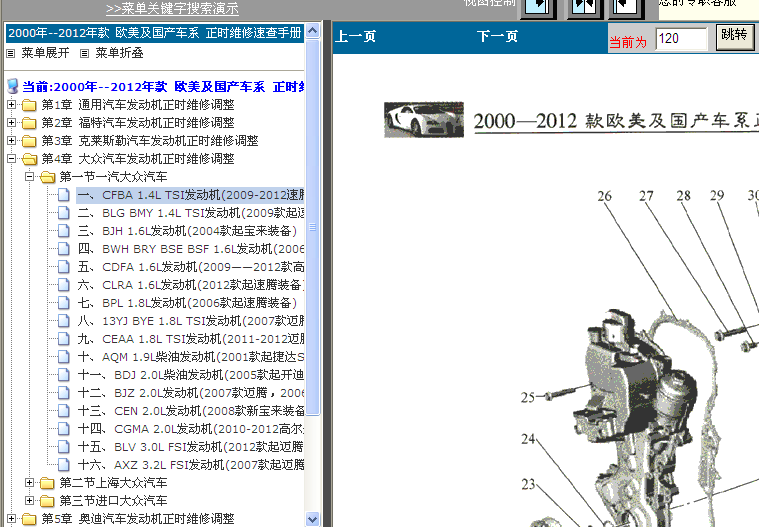Image resolution: width=759 pixels, height=527 pixels.
Task: Open 十二、BJZ 2.0L发动机 entry
Action: tap(190, 392)
